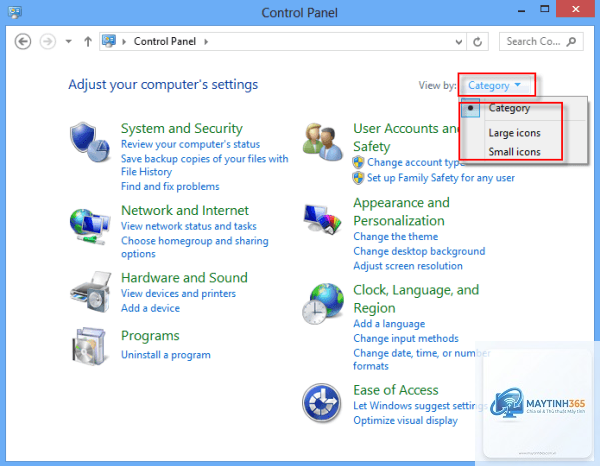Open System and Security heading

[x=182, y=129]
